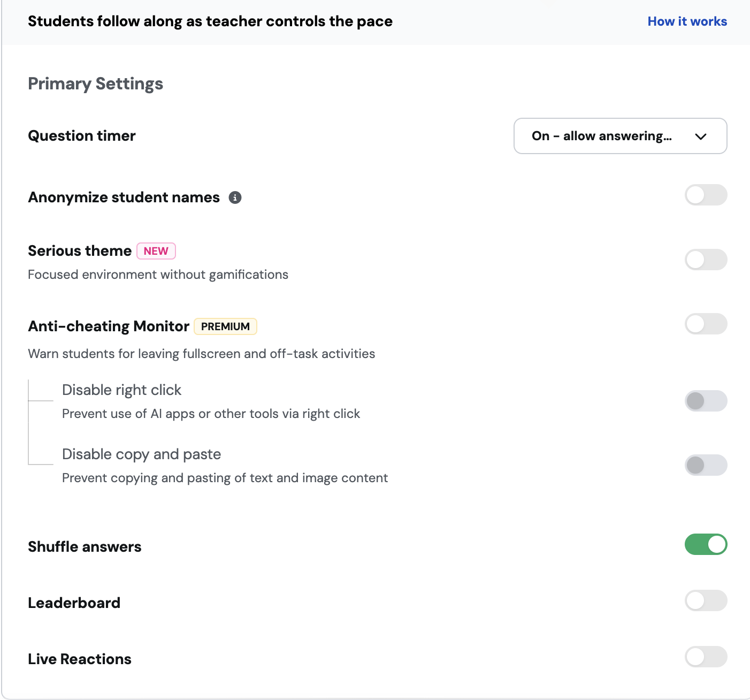Turn on Live Reactions switch

pyautogui.click(x=706, y=657)
